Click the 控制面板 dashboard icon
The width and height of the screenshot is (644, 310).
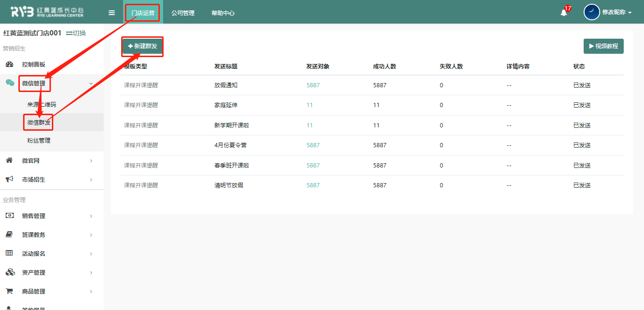[9, 64]
